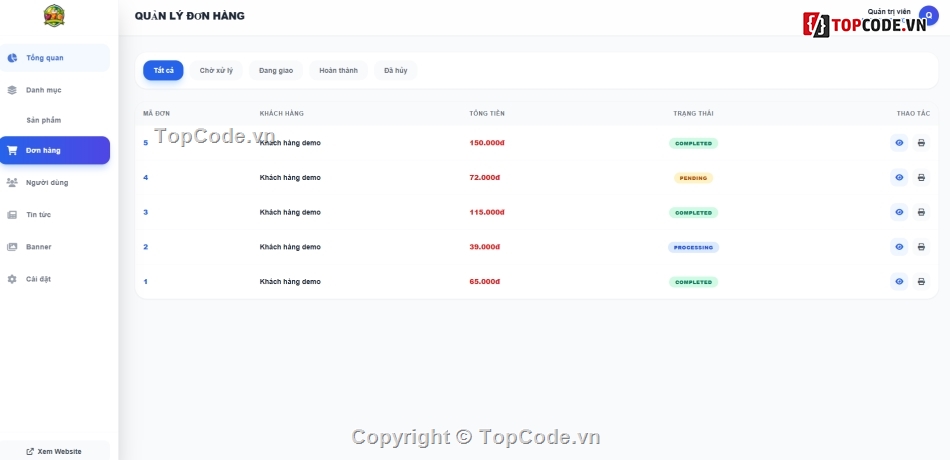Image resolution: width=950 pixels, height=460 pixels.
Task: Open Banner management page
Action: coord(55,247)
